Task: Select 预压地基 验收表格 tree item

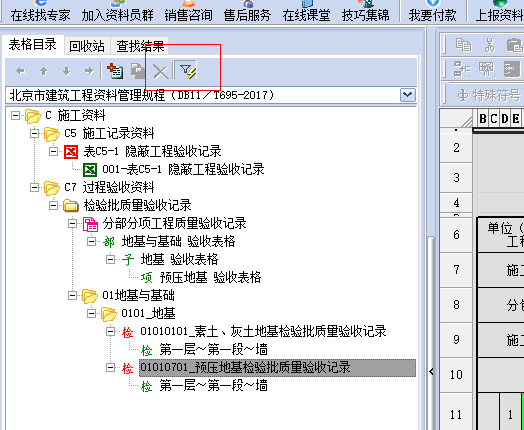Action: click(x=210, y=277)
